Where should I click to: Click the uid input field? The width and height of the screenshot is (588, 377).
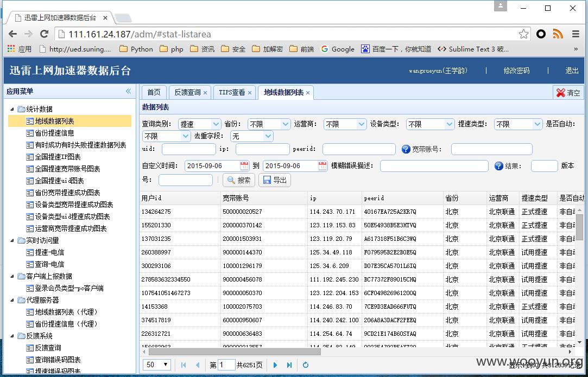pyautogui.click(x=189, y=149)
